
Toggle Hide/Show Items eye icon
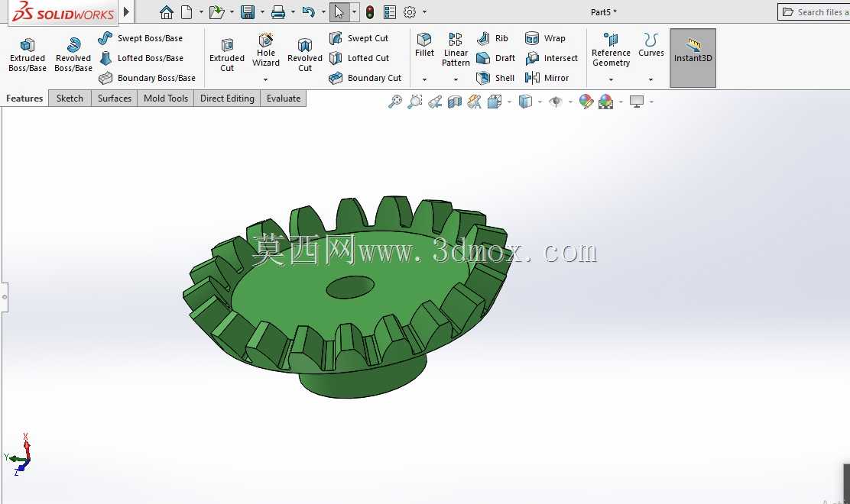tap(556, 102)
